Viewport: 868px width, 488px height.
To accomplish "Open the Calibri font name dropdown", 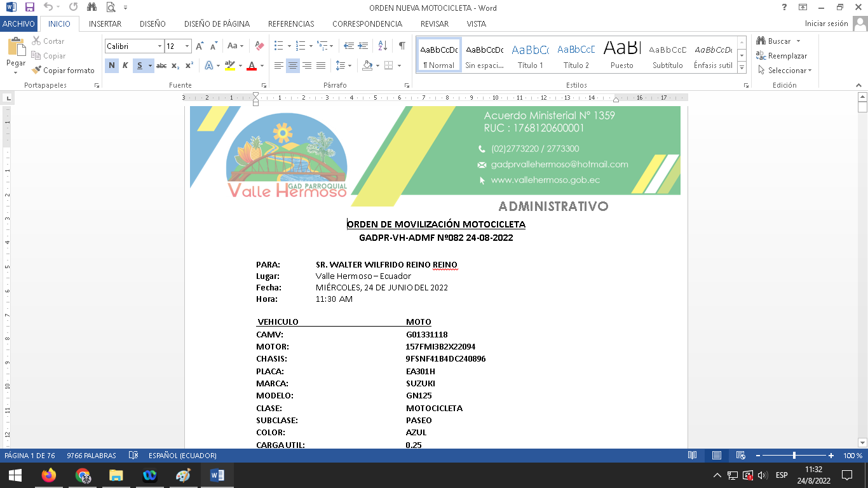I will (x=159, y=46).
